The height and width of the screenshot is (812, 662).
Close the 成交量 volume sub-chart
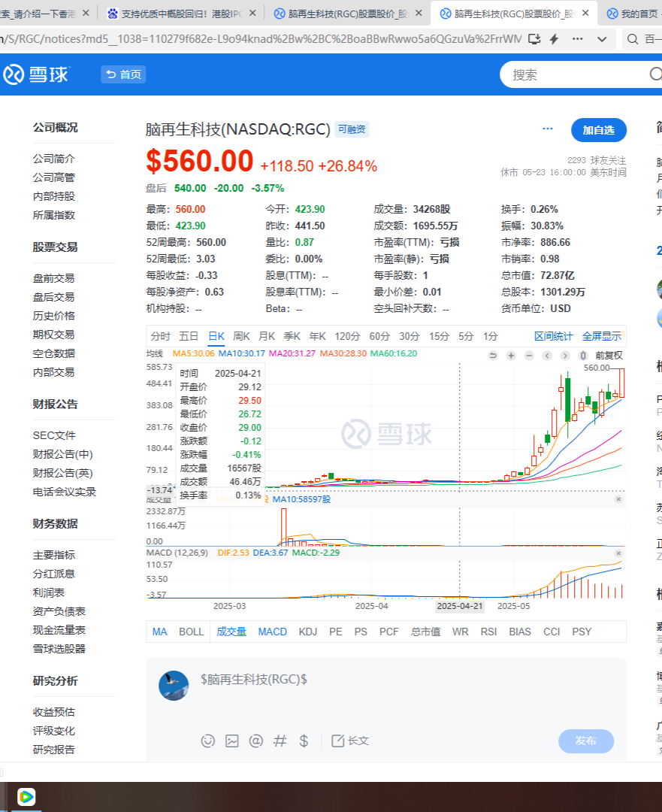coord(618,498)
